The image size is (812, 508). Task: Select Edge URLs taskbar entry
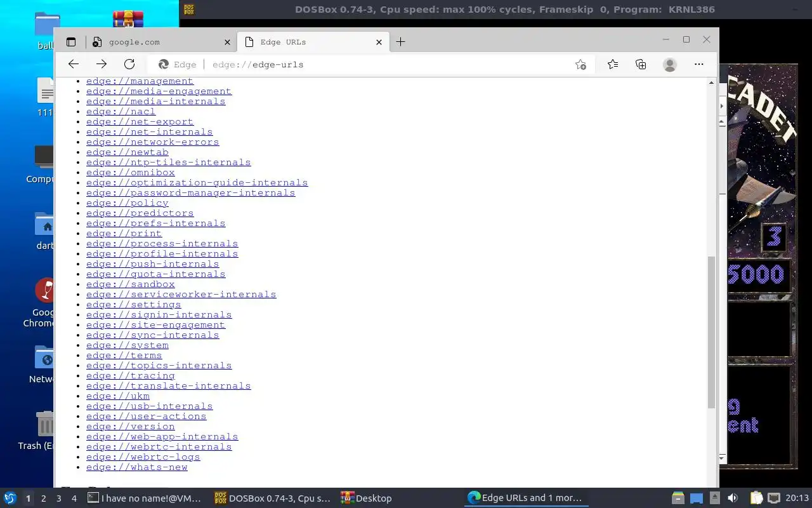click(x=525, y=498)
